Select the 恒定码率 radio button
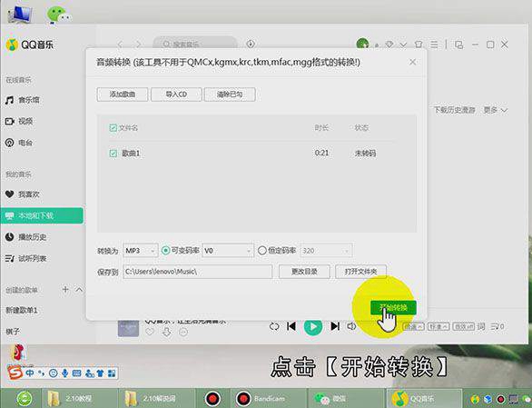The height and width of the screenshot is (408, 532). coord(262,251)
